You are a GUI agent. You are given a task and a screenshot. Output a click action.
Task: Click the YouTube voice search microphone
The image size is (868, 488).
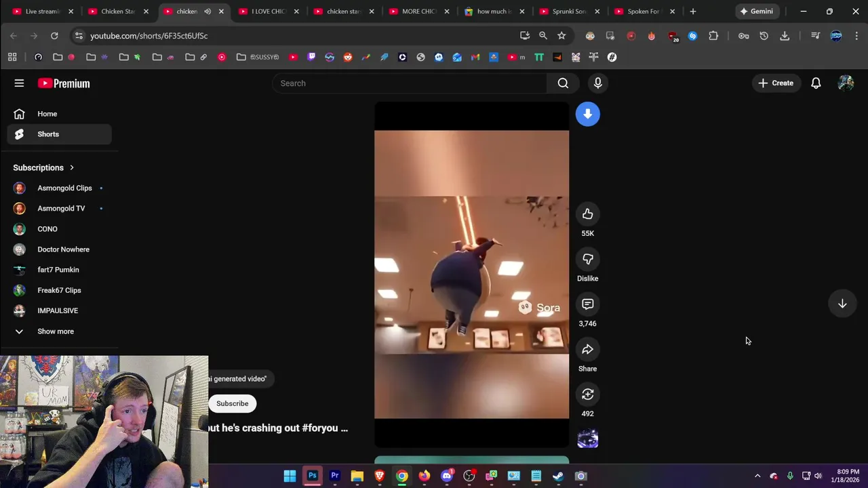[597, 83]
